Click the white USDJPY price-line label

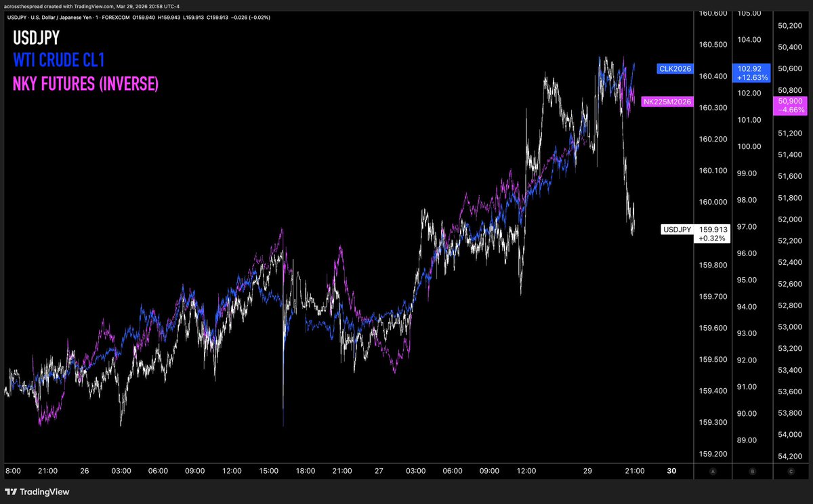tap(677, 230)
